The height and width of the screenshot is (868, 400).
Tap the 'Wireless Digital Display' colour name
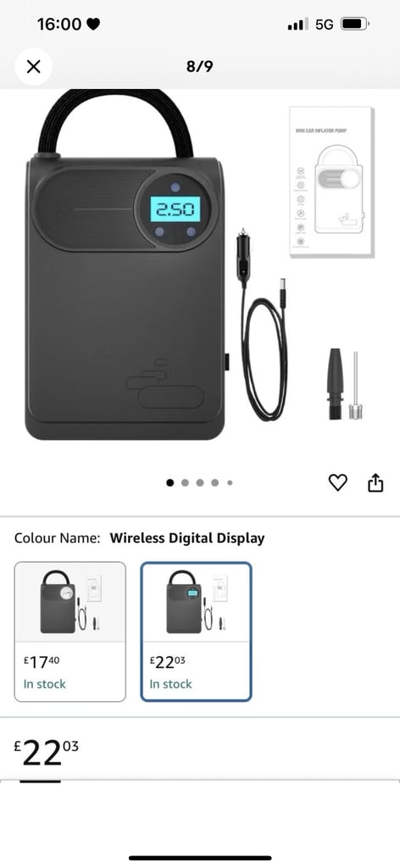tap(187, 538)
